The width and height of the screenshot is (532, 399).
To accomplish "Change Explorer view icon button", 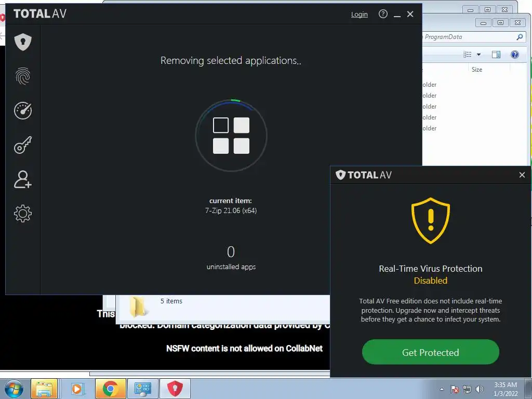I will [468, 54].
